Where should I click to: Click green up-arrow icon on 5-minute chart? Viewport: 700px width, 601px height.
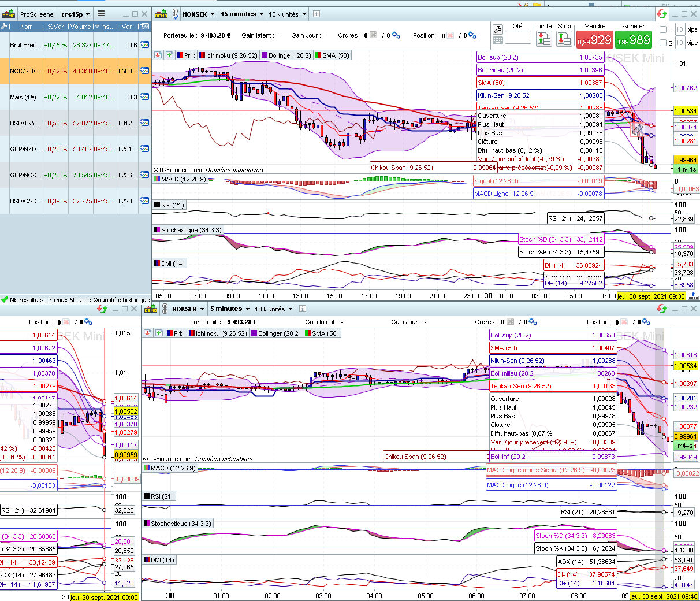pyautogui.click(x=159, y=333)
